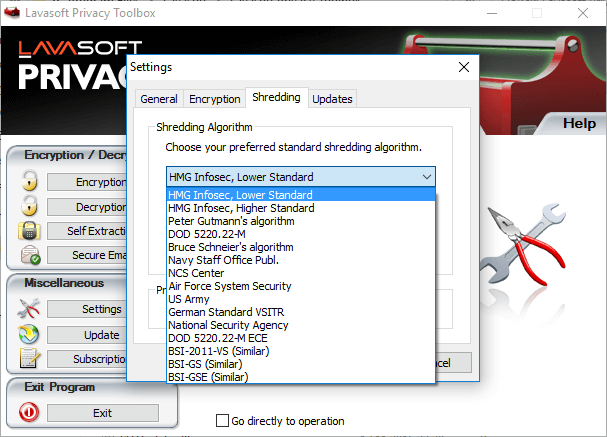
Task: Minimize the Lavasoft Privacy Toolbox window
Action: [492, 13]
